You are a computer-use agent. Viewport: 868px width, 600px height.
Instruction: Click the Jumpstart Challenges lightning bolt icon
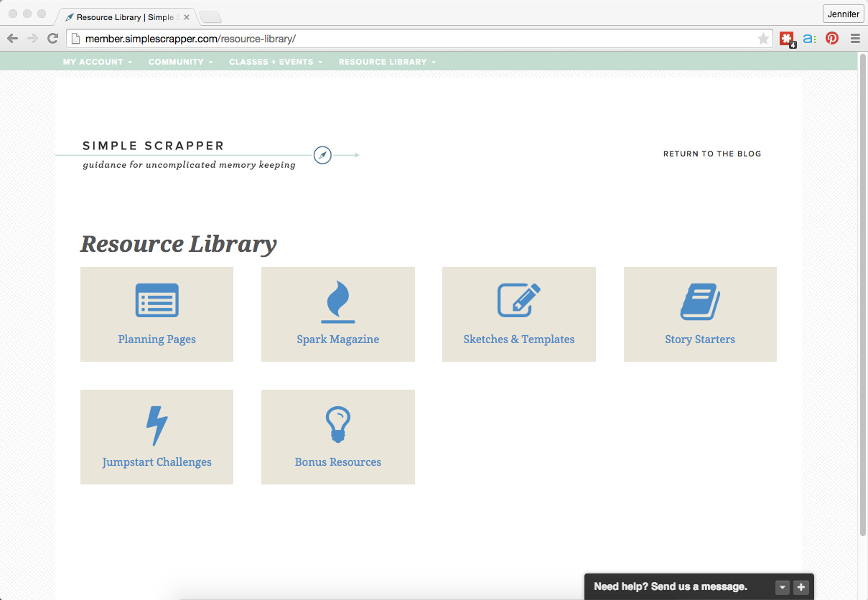[x=157, y=425]
